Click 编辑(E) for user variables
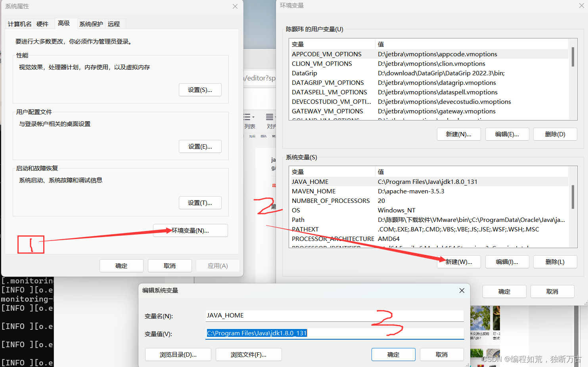 (x=507, y=134)
